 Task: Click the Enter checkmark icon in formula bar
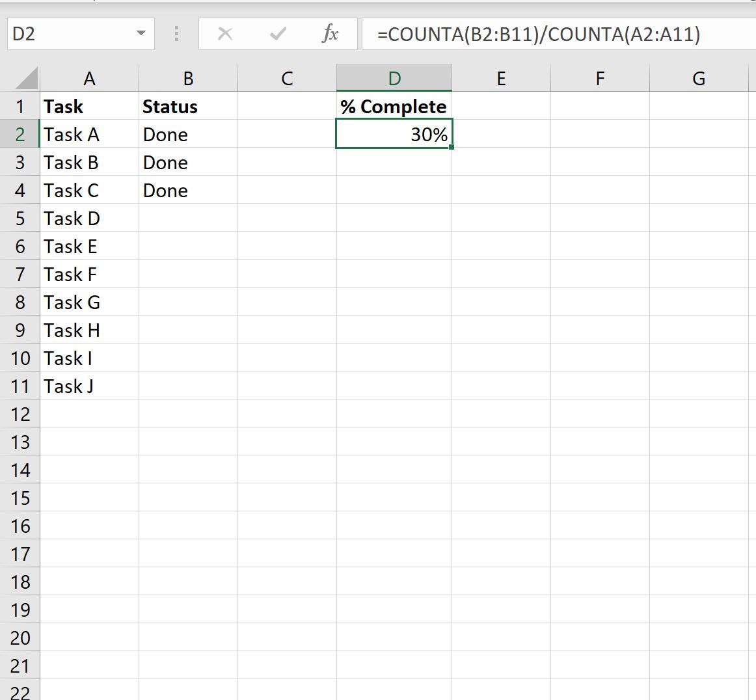pos(278,34)
